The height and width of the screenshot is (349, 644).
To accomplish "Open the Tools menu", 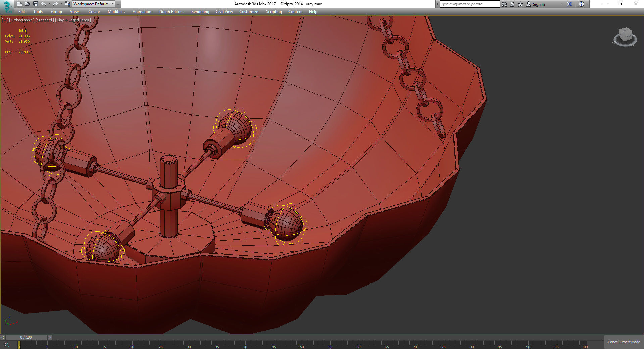I will [38, 12].
